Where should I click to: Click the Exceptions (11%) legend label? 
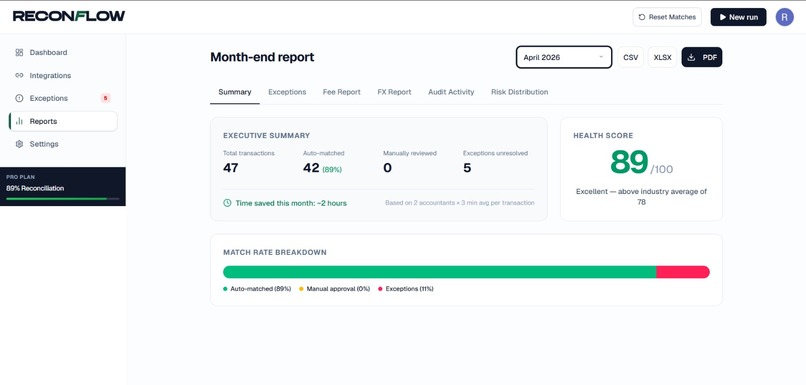[x=409, y=289]
